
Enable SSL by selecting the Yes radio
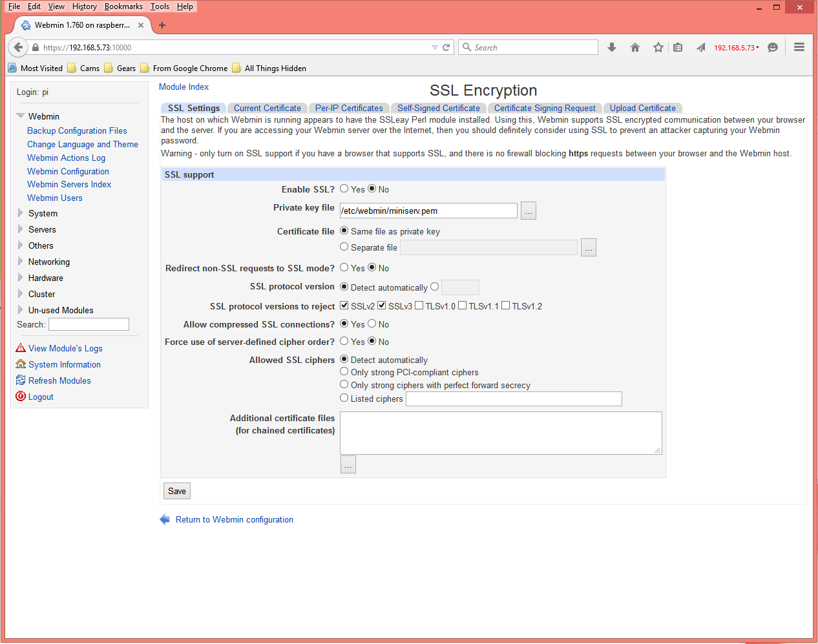[344, 189]
